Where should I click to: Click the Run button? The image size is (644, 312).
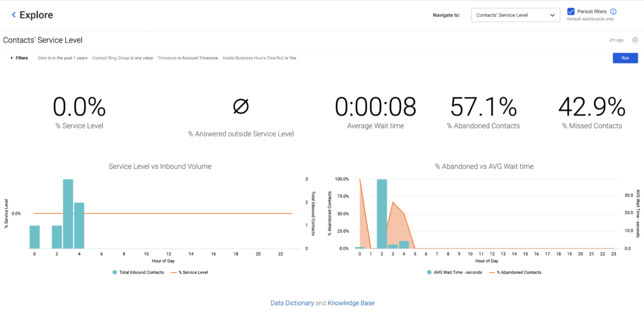point(625,58)
